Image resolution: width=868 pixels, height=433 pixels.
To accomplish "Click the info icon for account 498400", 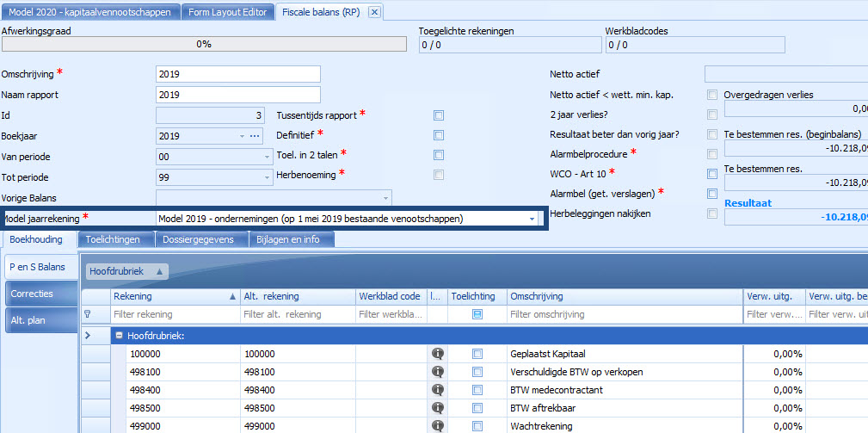I will click(x=437, y=390).
